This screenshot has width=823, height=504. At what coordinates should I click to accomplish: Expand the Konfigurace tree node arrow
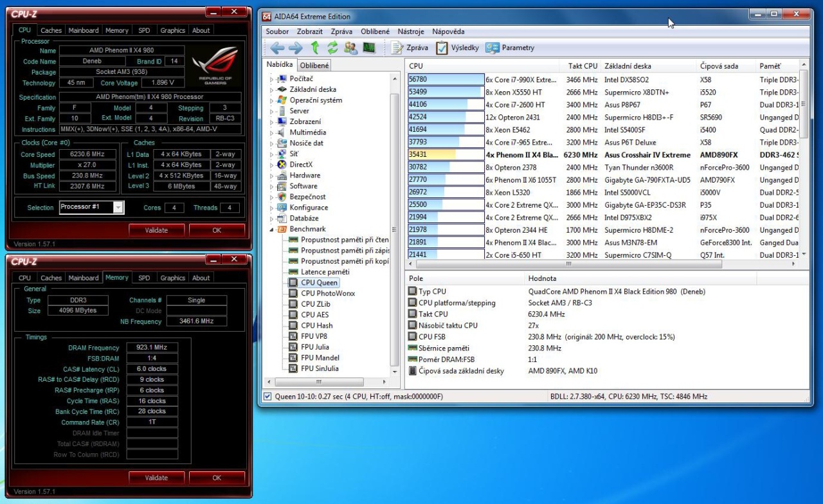pyautogui.click(x=271, y=208)
